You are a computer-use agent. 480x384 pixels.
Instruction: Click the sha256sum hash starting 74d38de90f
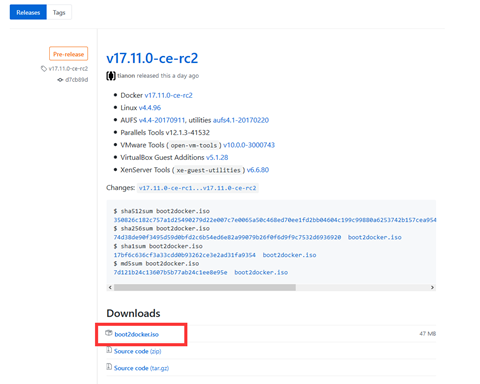(x=227, y=237)
